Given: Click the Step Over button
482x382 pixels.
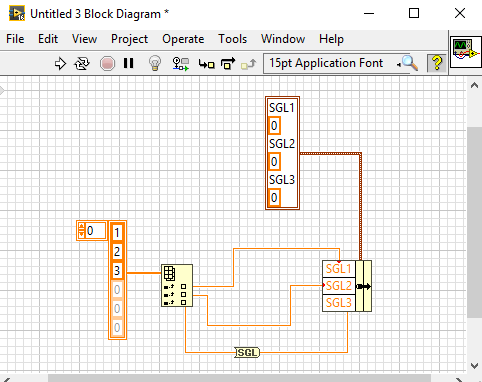Looking at the screenshot, I should click(x=228, y=63).
